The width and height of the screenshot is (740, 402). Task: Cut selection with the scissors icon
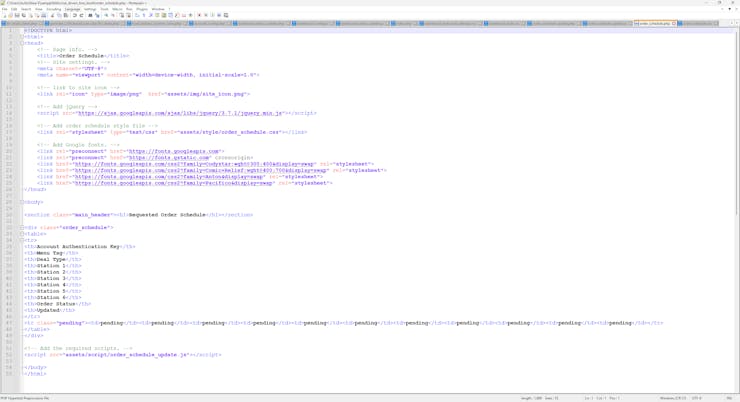[x=52, y=15]
